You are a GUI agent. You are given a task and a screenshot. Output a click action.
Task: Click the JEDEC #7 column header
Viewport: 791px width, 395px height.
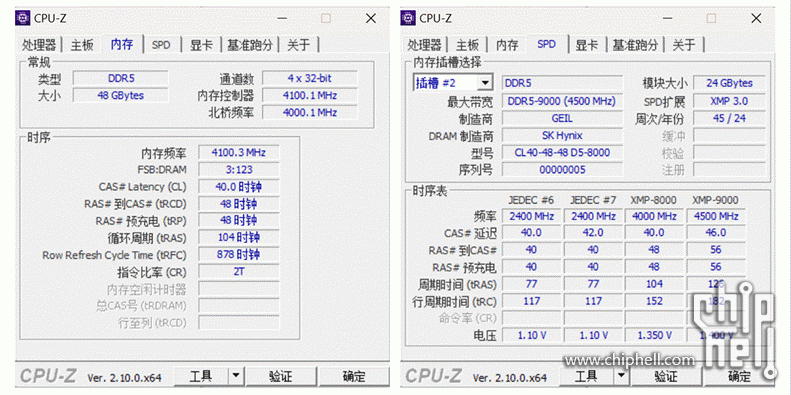coord(593,200)
